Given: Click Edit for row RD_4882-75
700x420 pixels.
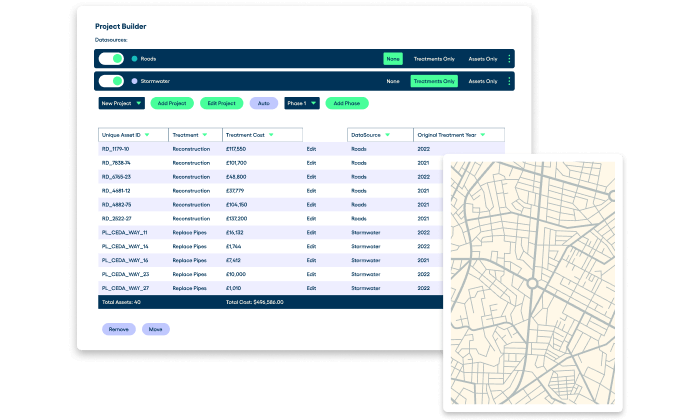Looking at the screenshot, I should click(x=311, y=205).
